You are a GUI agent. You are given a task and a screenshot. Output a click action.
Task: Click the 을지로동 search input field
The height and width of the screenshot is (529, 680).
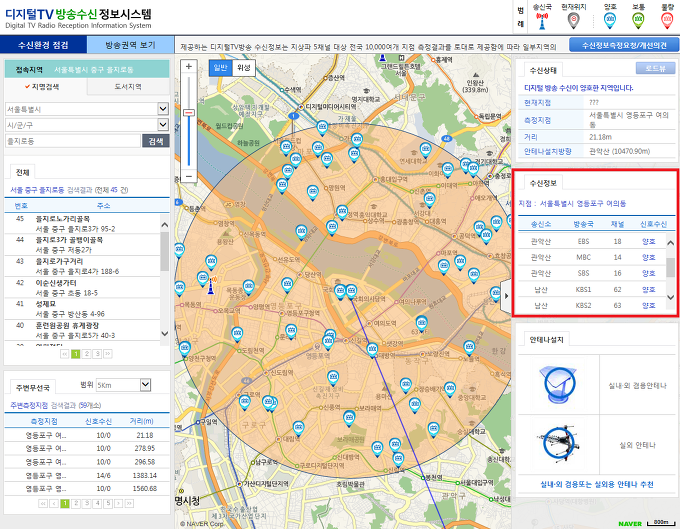73,141
